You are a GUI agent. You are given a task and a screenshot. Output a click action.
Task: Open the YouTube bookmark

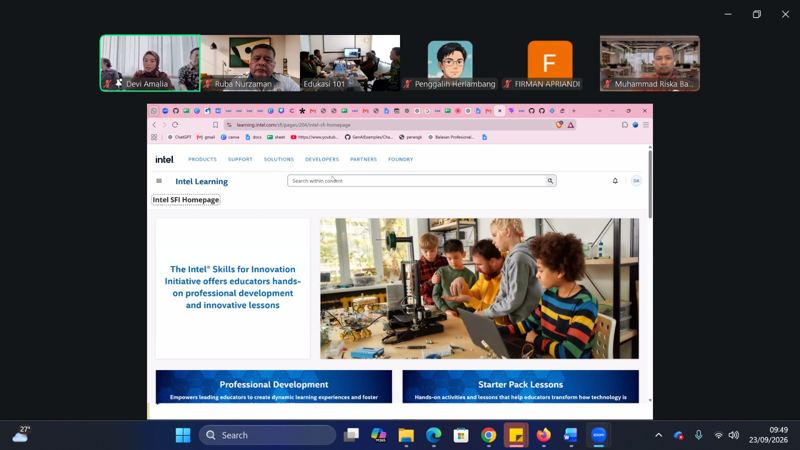(314, 137)
